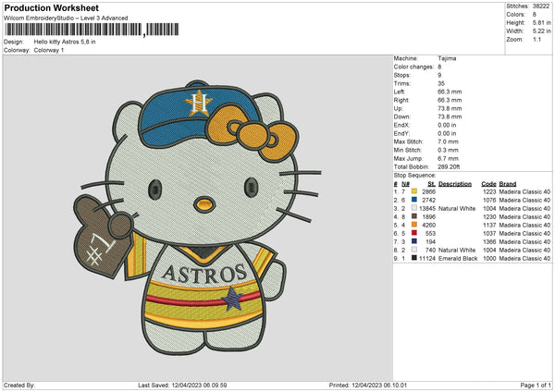Image resolution: width=555 pixels, height=392 pixels.
Task: Click the 'Stop Sequence:' heading
Action: [x=414, y=176]
